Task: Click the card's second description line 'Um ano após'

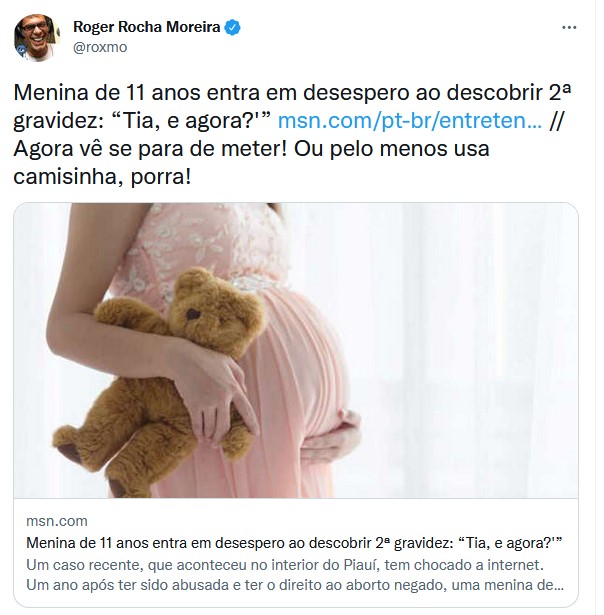Action: click(295, 585)
